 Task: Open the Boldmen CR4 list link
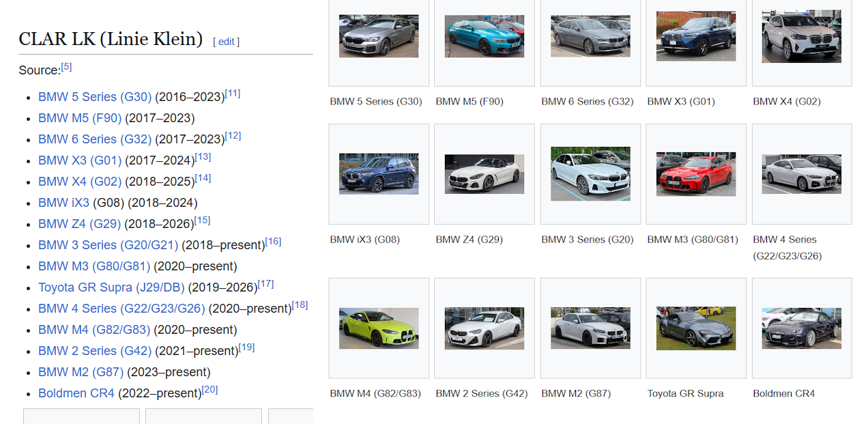click(76, 393)
